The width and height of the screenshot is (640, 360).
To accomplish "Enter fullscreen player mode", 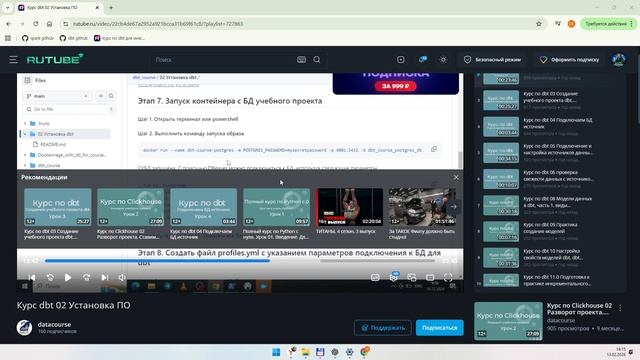I will [x=448, y=278].
